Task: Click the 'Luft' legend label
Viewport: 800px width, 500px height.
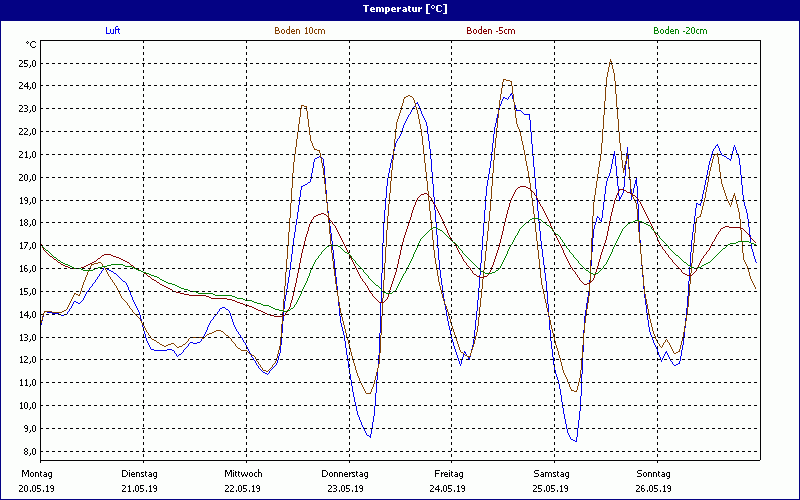Action: point(113,31)
